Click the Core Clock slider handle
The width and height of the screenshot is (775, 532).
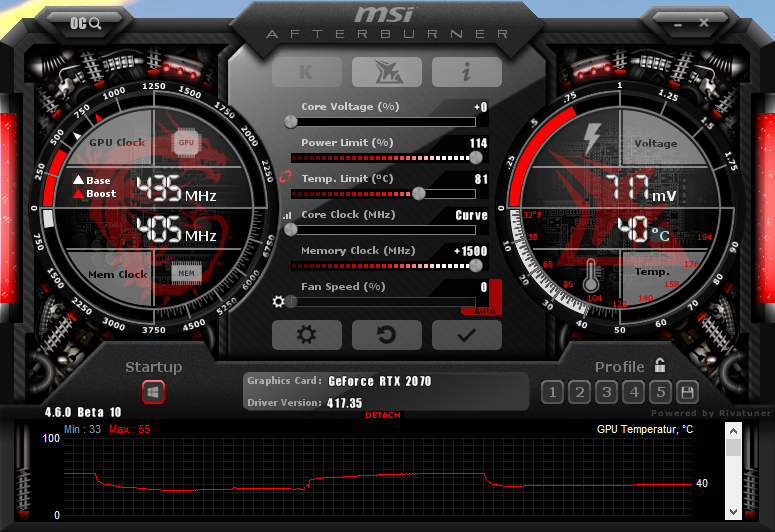[291, 229]
